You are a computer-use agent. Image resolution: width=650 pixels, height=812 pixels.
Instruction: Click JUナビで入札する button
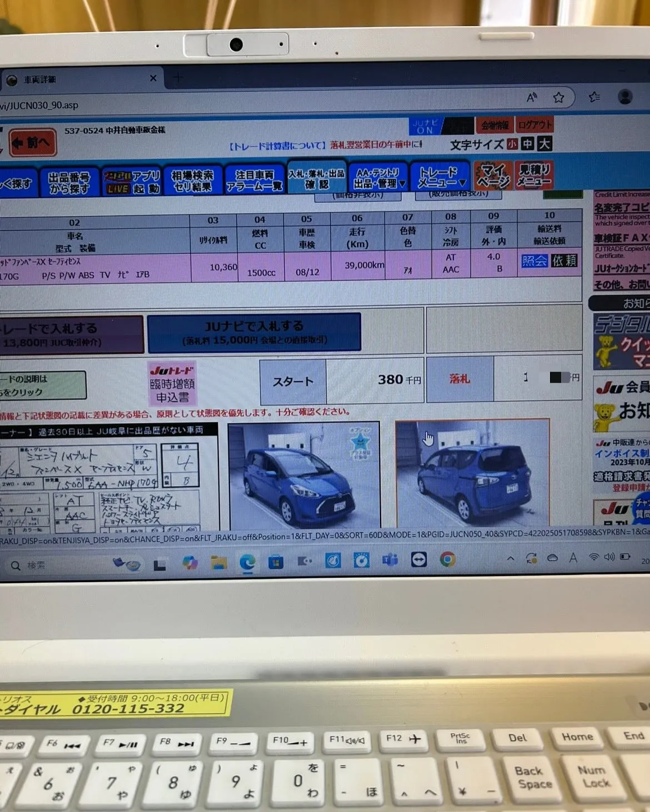[254, 332]
